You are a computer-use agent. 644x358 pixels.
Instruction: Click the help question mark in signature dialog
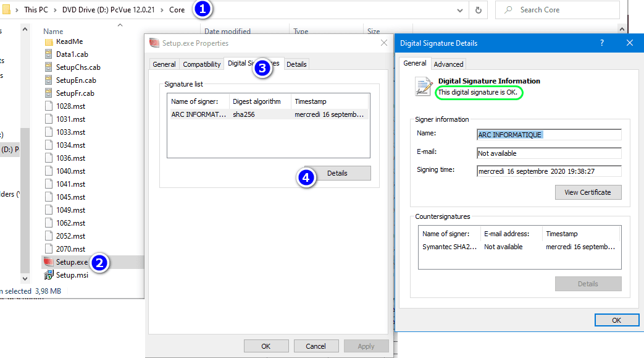(x=602, y=43)
